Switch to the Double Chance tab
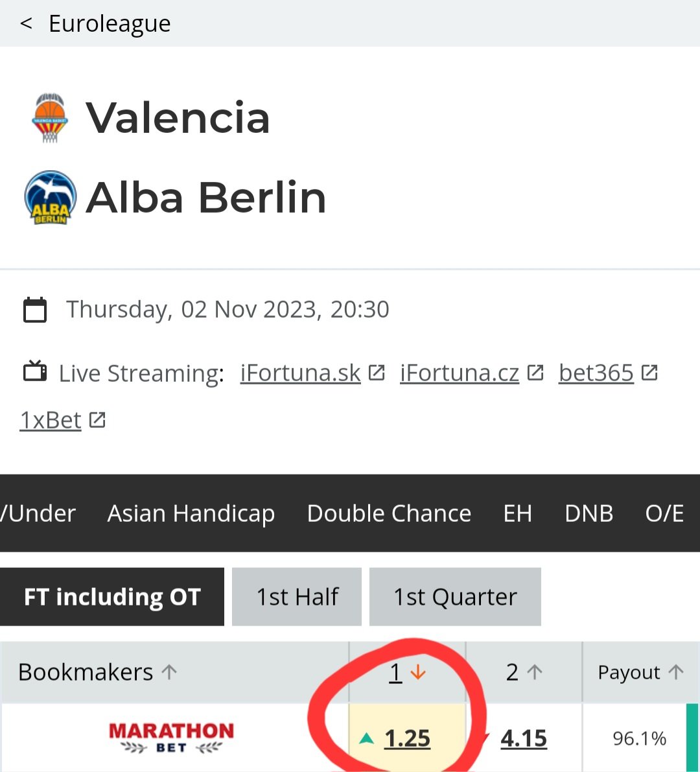The height and width of the screenshot is (772, 700). click(389, 513)
